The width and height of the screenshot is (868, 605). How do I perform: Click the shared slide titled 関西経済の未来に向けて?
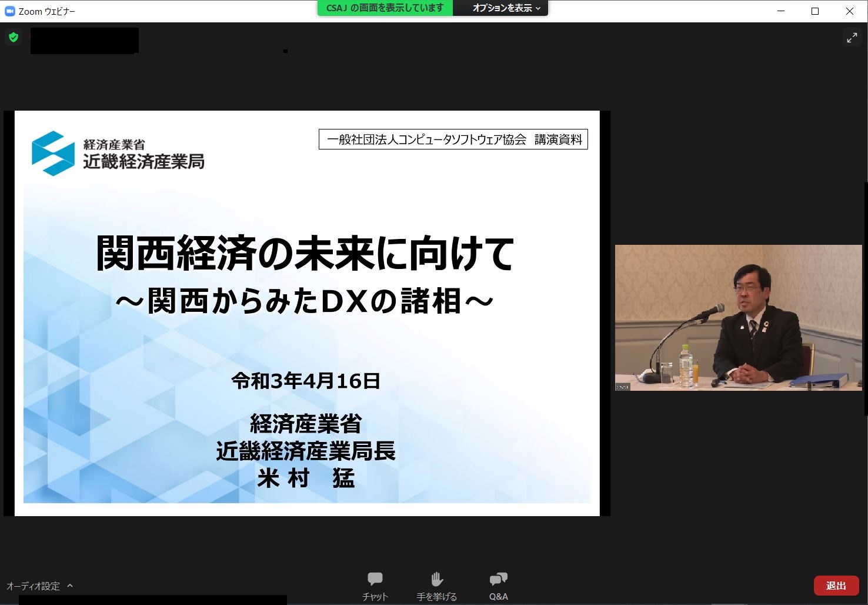click(x=307, y=313)
